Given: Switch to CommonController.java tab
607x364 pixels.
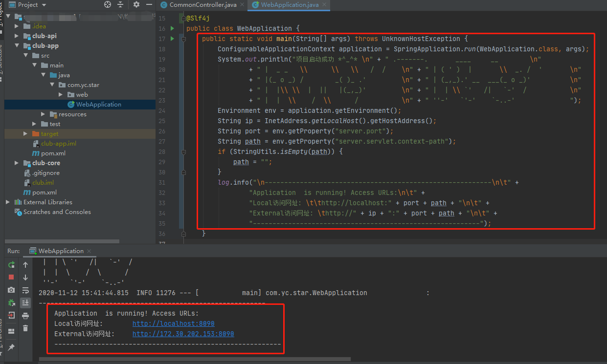Looking at the screenshot, I should [x=198, y=5].
